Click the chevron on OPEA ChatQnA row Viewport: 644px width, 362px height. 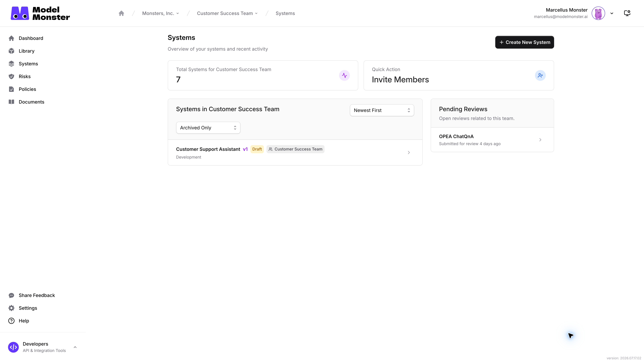tap(540, 140)
